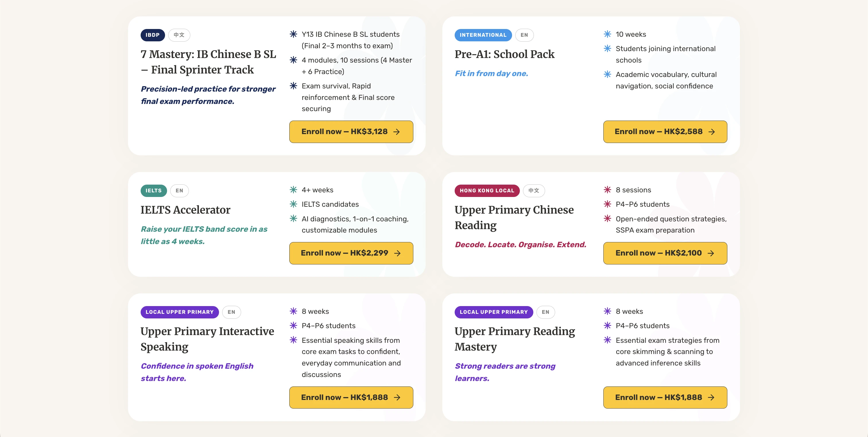Image resolution: width=868 pixels, height=437 pixels.
Task: Click the IELTS teal badge
Action: 154,191
